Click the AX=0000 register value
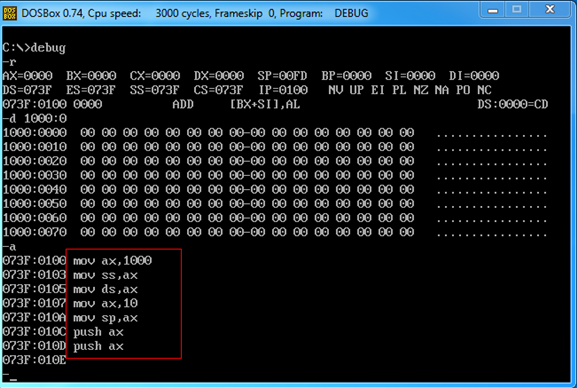This screenshot has width=577, height=388. (28, 76)
